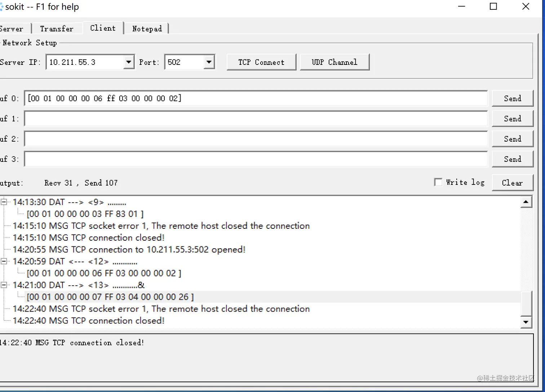Image resolution: width=545 pixels, height=392 pixels.
Task: Select the 14:15:10 socket error message
Action: tap(161, 226)
